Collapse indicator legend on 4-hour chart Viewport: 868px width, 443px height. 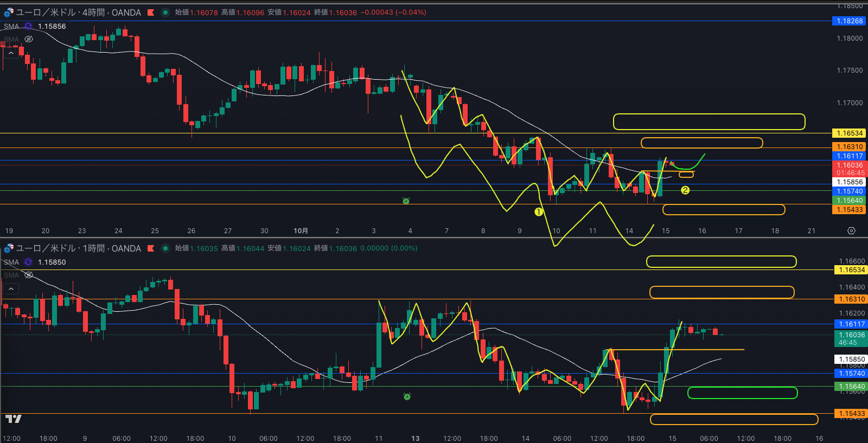coord(11,53)
